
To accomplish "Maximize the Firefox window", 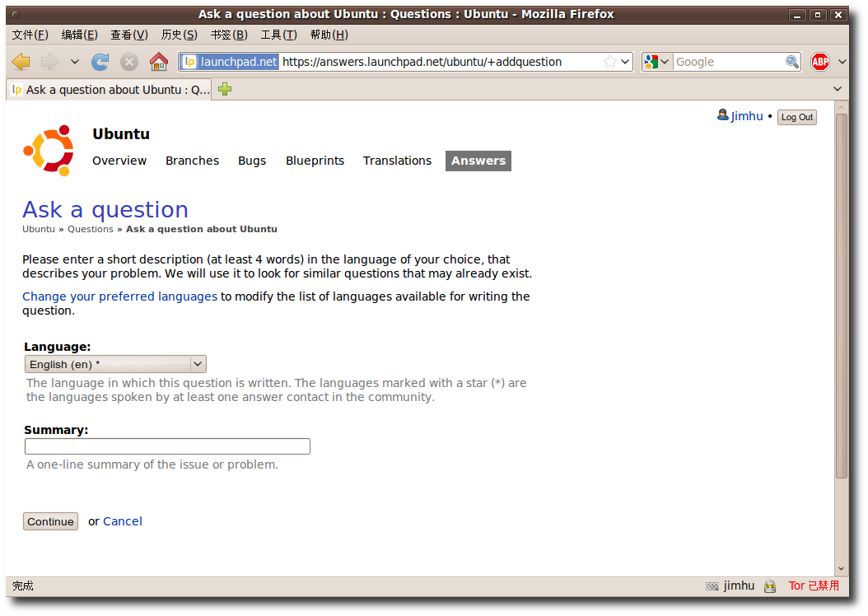I will click(818, 15).
